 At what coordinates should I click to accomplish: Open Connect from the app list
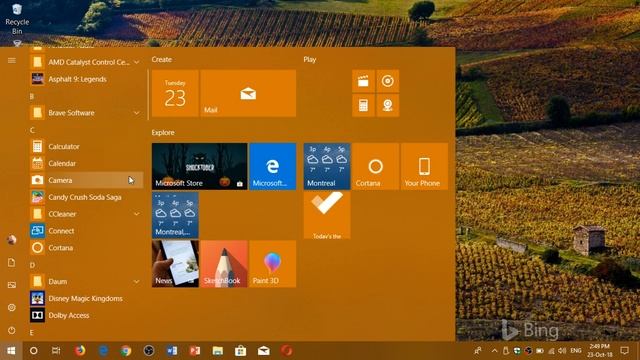(x=87, y=231)
